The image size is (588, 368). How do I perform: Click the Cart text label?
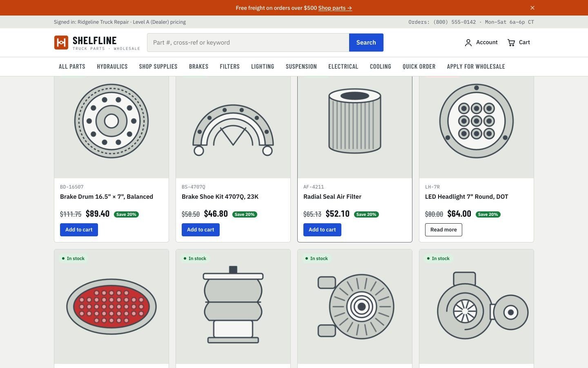click(x=524, y=43)
